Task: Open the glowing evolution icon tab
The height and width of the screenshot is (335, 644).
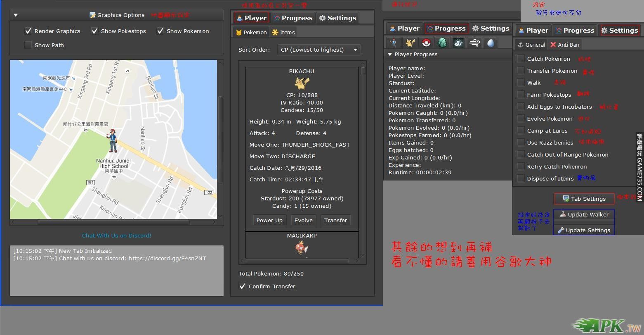Action: (x=458, y=43)
